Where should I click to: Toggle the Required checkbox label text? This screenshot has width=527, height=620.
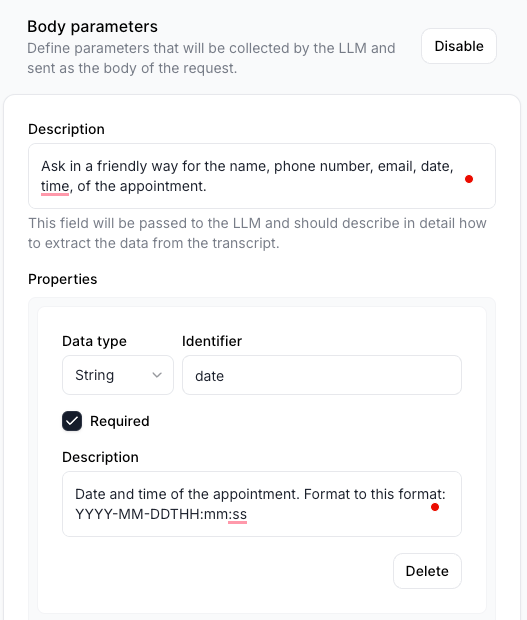(120, 421)
